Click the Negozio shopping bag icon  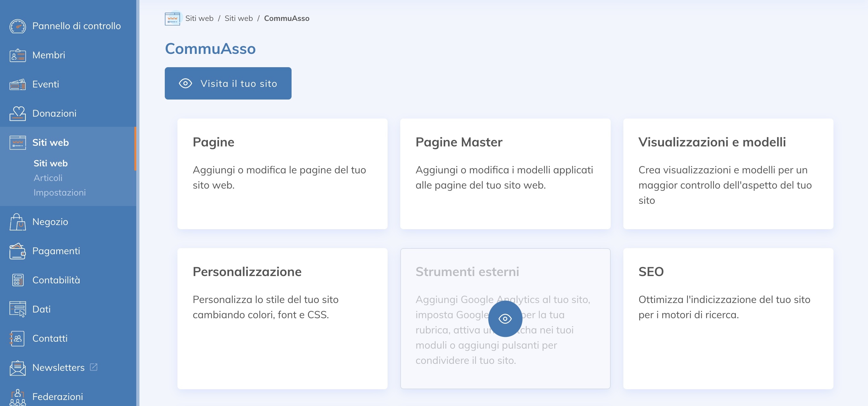point(17,222)
